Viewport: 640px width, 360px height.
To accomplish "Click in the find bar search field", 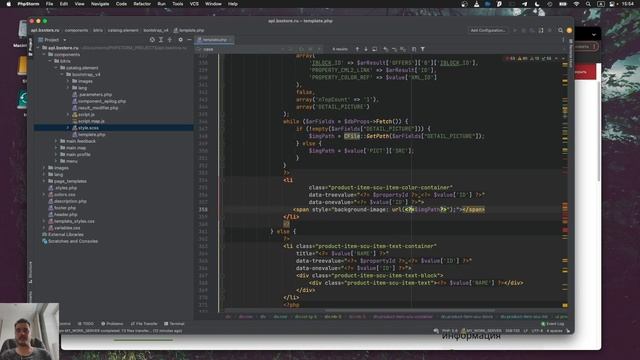I will pyautogui.click(x=241, y=49).
